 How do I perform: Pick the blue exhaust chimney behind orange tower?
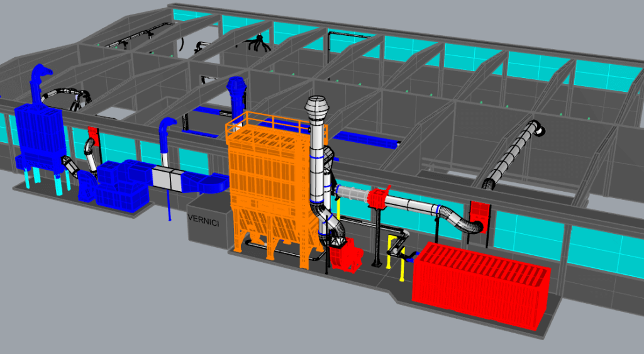pyautogui.click(x=236, y=94)
